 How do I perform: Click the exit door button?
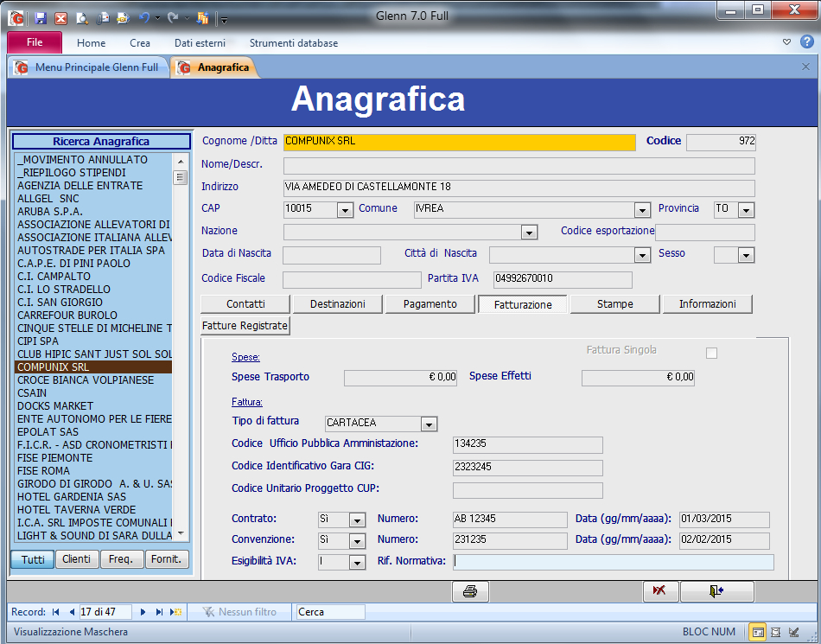tap(716, 591)
